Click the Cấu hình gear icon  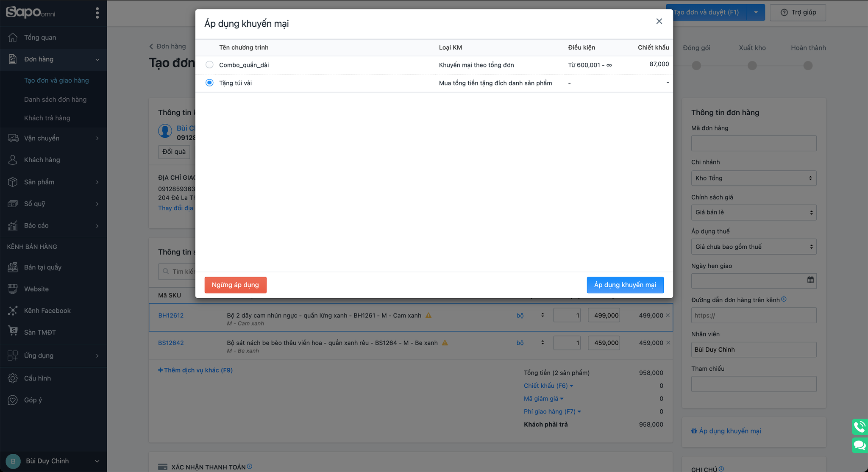click(x=13, y=378)
